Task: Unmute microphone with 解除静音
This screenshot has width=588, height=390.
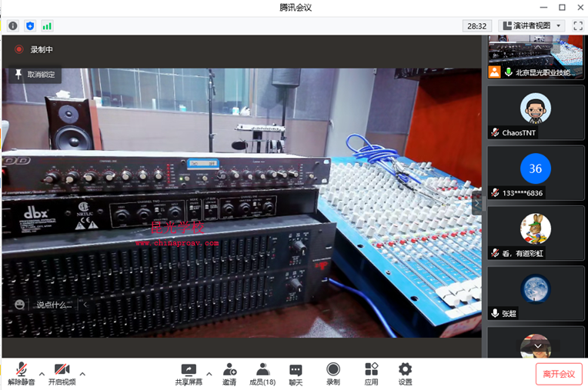Action: [21, 374]
